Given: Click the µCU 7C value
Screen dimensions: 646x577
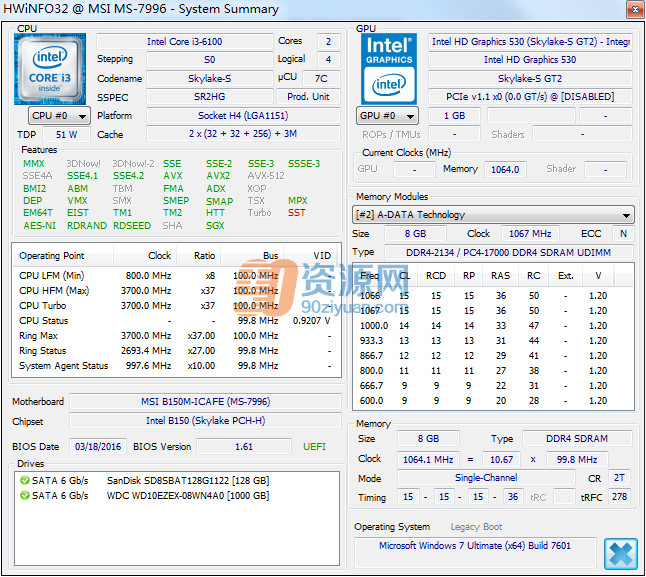Looking at the screenshot, I should click(x=321, y=78).
